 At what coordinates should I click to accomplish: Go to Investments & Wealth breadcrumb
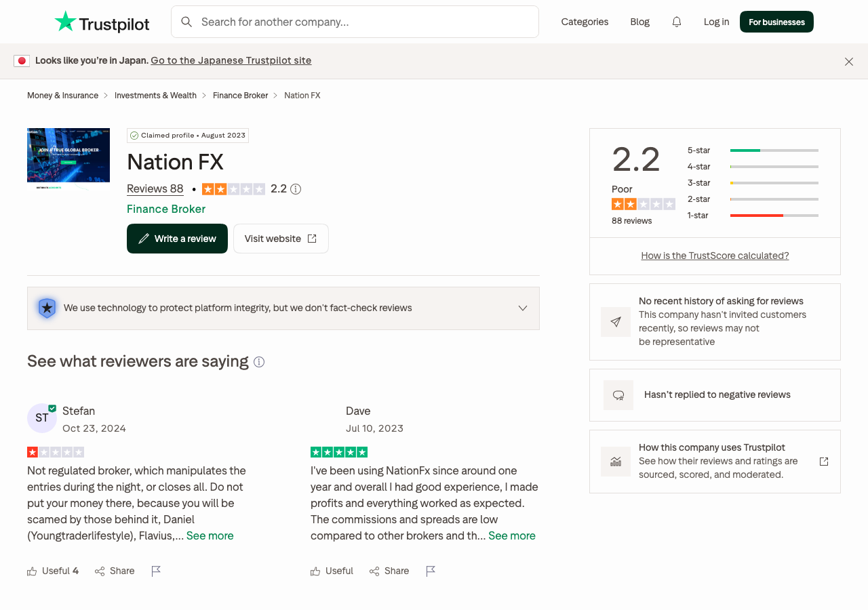(x=155, y=96)
